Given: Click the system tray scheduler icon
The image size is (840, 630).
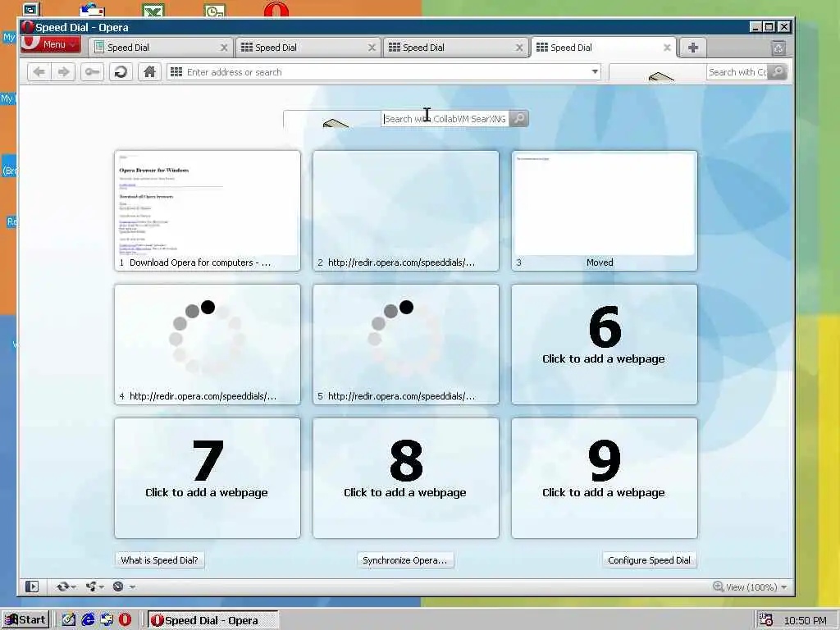Looking at the screenshot, I should click(x=765, y=620).
